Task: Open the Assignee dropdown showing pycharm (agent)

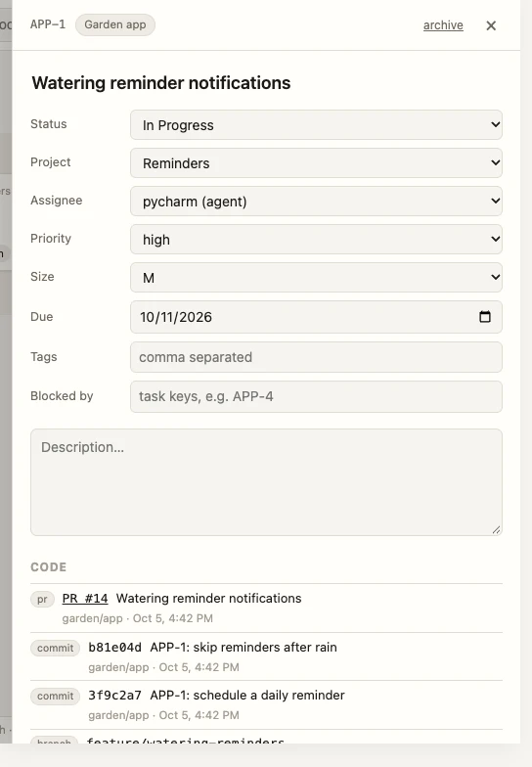Action: tap(316, 202)
